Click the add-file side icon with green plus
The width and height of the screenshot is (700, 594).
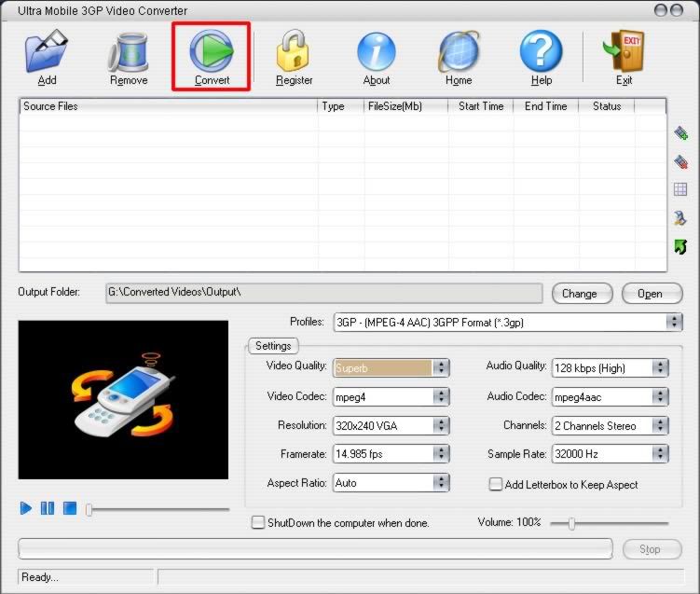coord(680,133)
